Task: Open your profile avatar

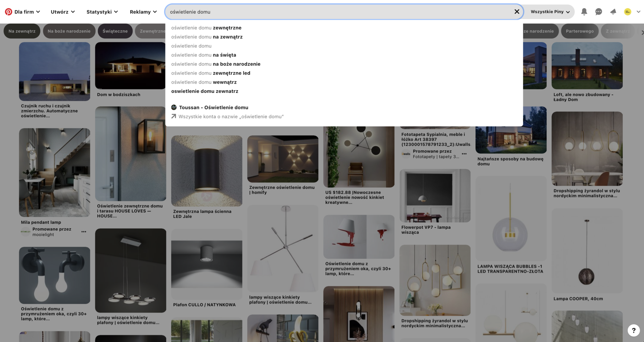Action: click(628, 12)
